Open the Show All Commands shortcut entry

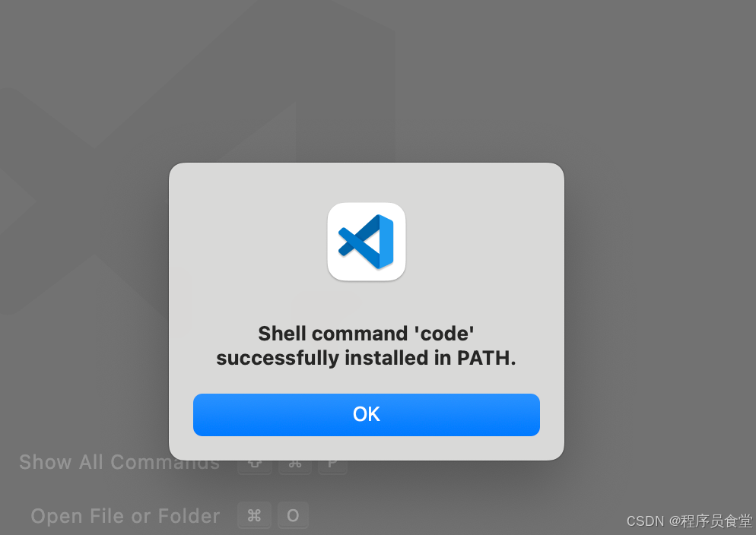119,462
